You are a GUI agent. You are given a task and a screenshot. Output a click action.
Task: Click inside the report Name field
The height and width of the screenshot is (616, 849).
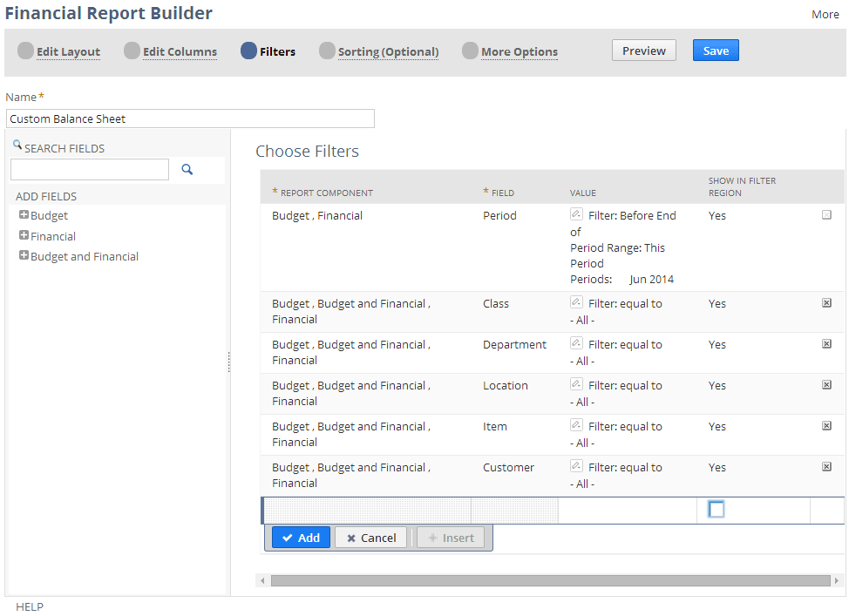(190, 118)
